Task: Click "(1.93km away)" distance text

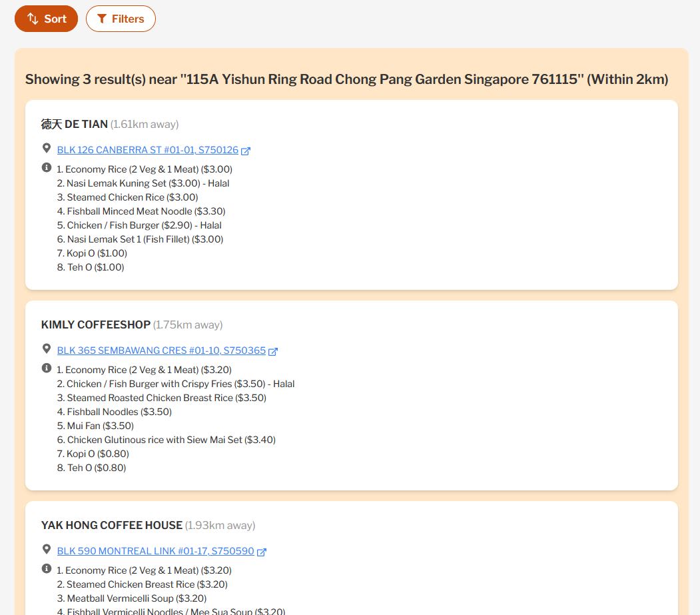Action: (x=220, y=525)
